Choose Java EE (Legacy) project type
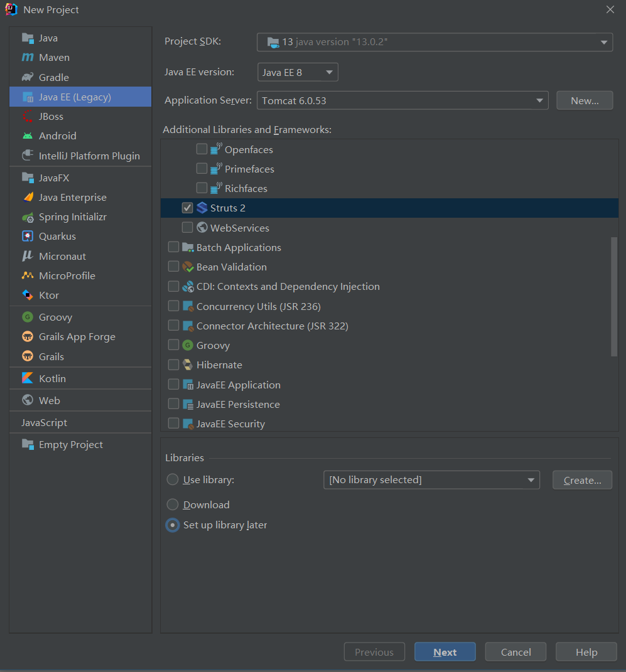The height and width of the screenshot is (672, 626). (x=80, y=97)
